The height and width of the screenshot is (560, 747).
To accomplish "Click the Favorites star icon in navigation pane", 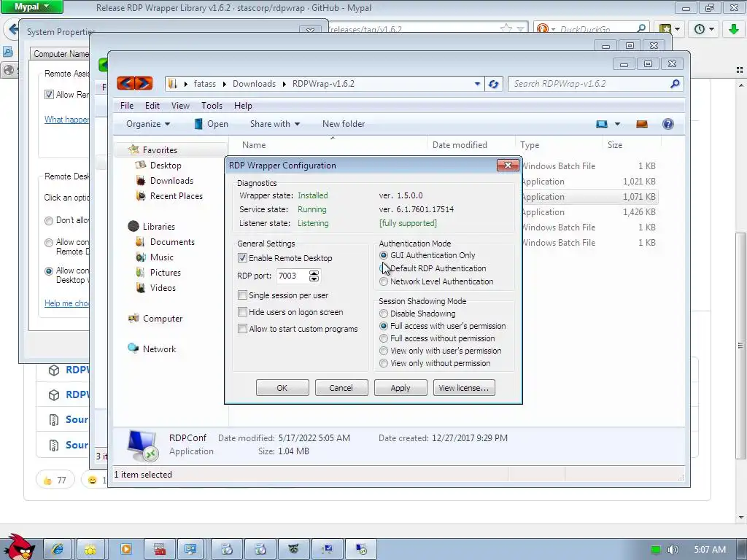I will (134, 149).
